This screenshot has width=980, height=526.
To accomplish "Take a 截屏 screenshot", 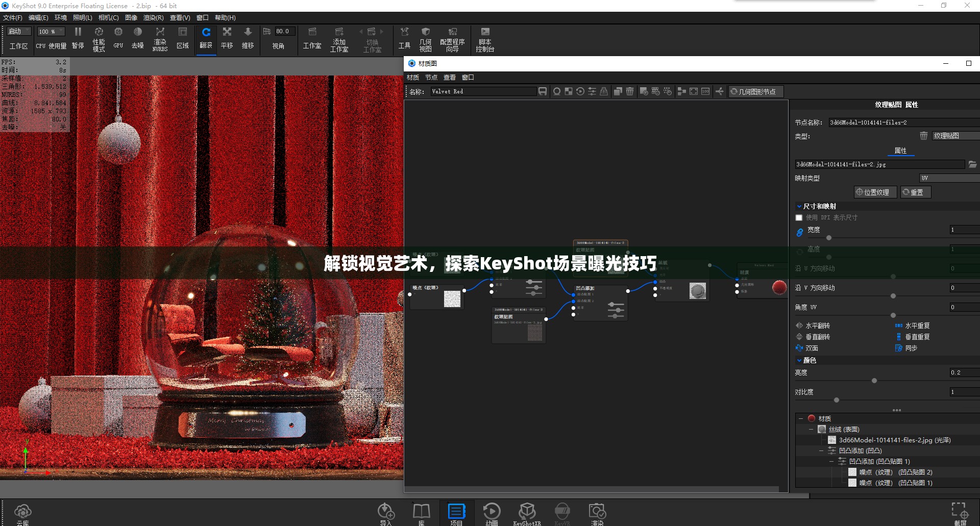I will pos(960,514).
